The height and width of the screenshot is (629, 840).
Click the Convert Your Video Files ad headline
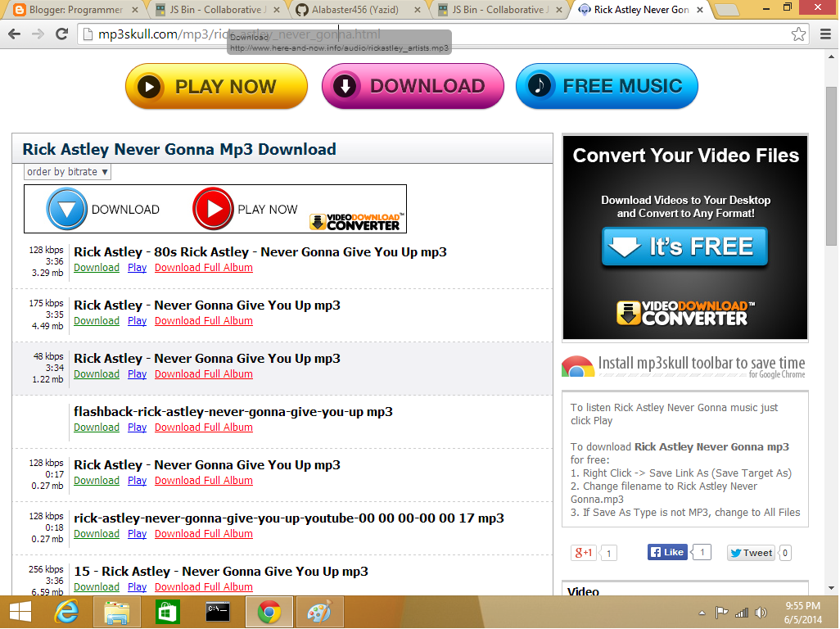click(686, 156)
